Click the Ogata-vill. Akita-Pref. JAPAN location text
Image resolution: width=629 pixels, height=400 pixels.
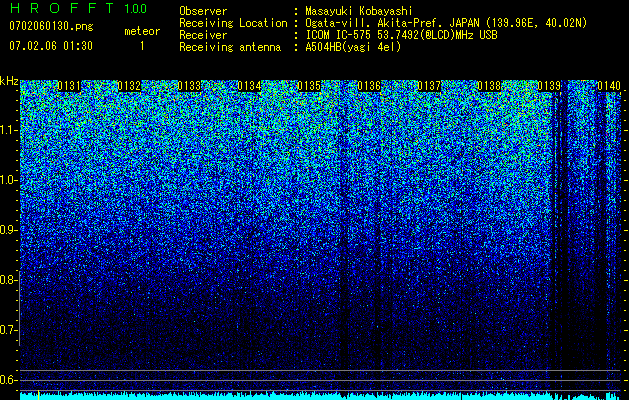point(447,23)
